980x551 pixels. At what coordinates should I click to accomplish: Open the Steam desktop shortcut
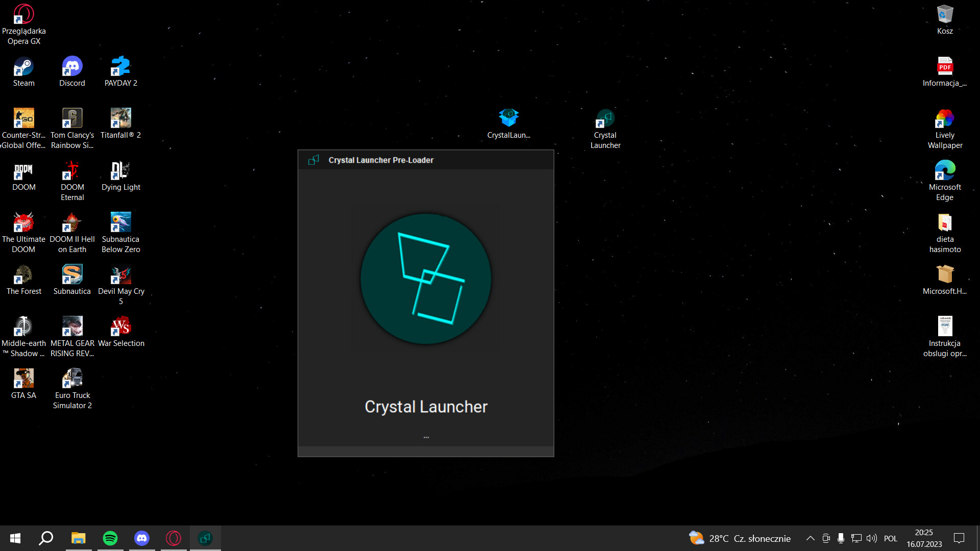point(23,68)
